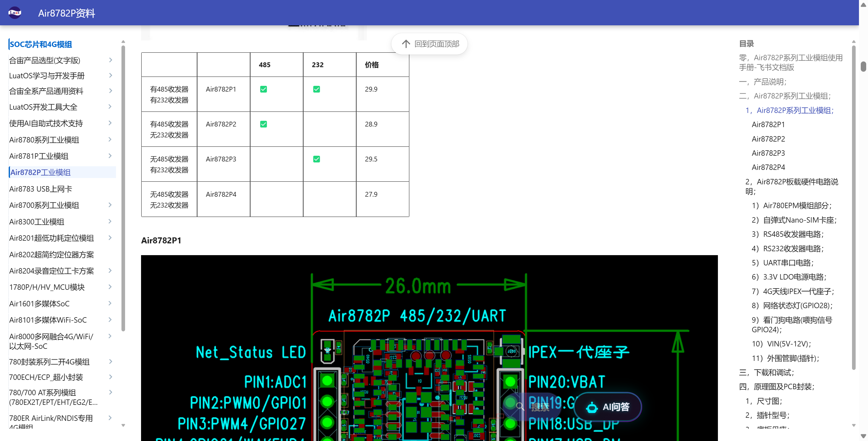The image size is (868, 441).
Task: Click the down arrow of the left sidebar scrollbar
Action: click(123, 426)
